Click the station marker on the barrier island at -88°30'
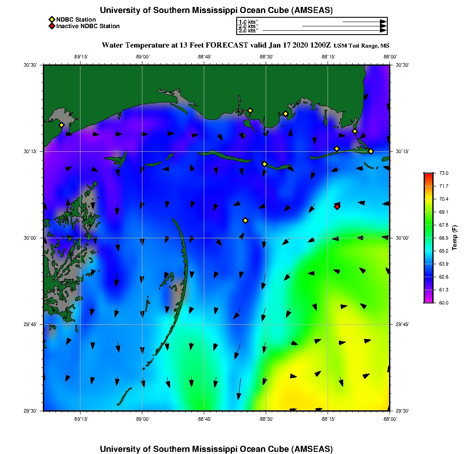Viewport: 476px width, 454px height. click(265, 164)
